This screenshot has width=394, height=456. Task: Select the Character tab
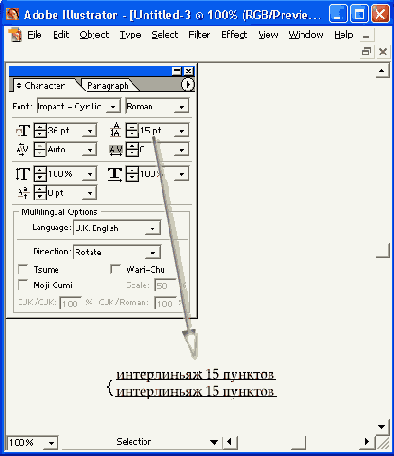point(44,86)
